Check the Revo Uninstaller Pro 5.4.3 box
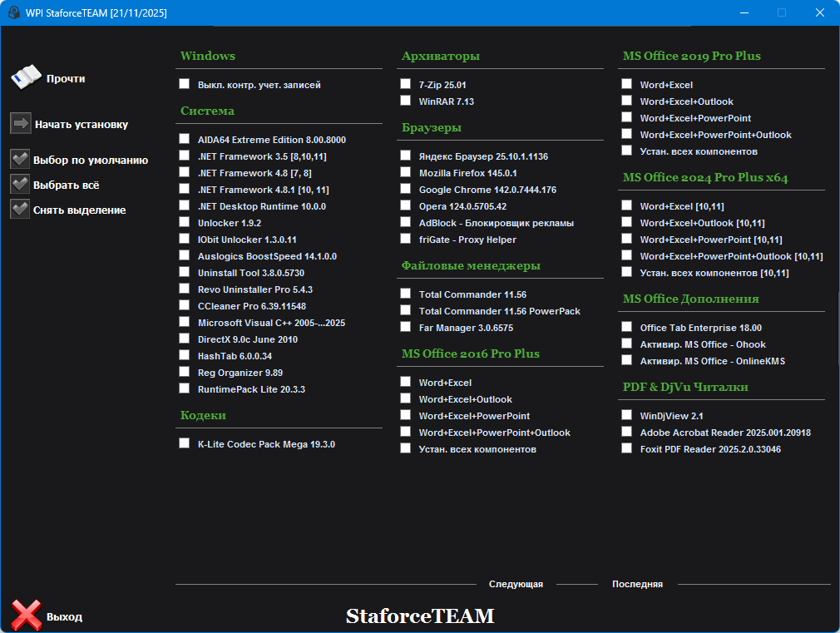 click(x=185, y=289)
